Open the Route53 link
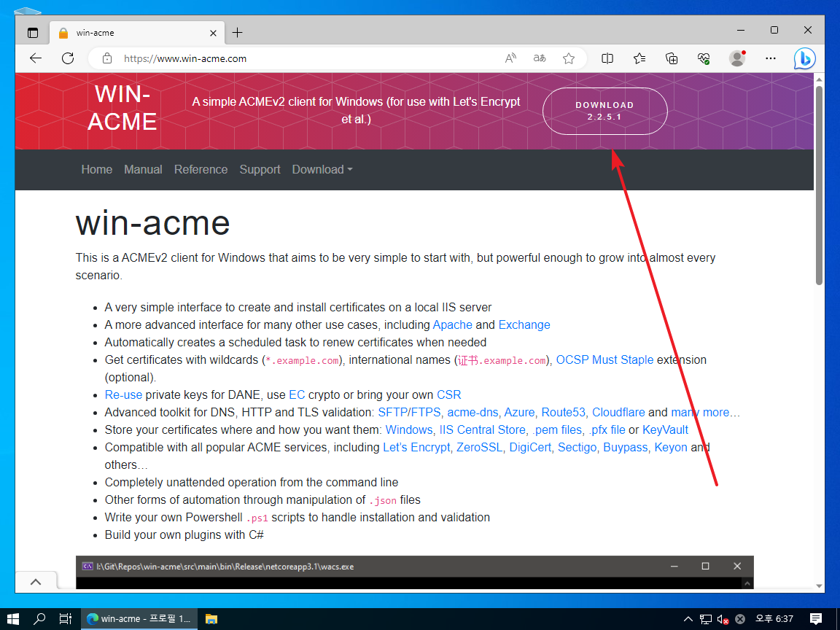 pyautogui.click(x=564, y=412)
